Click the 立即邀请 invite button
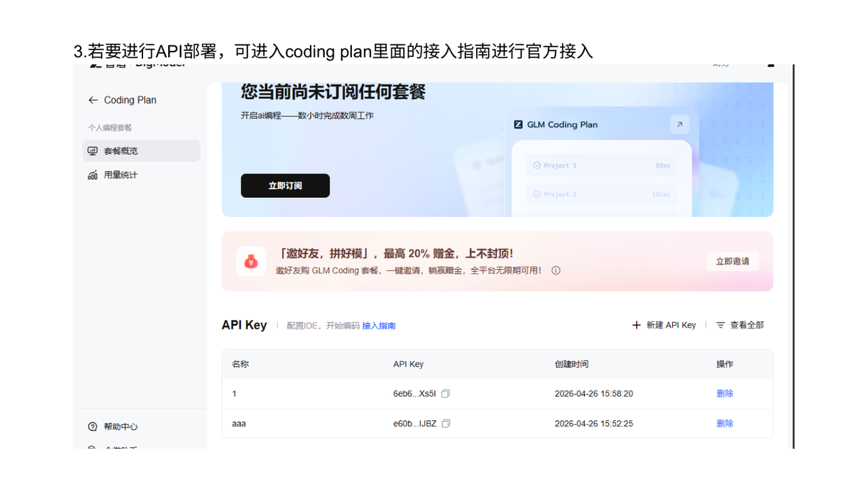The height and width of the screenshot is (488, 868). coord(732,261)
